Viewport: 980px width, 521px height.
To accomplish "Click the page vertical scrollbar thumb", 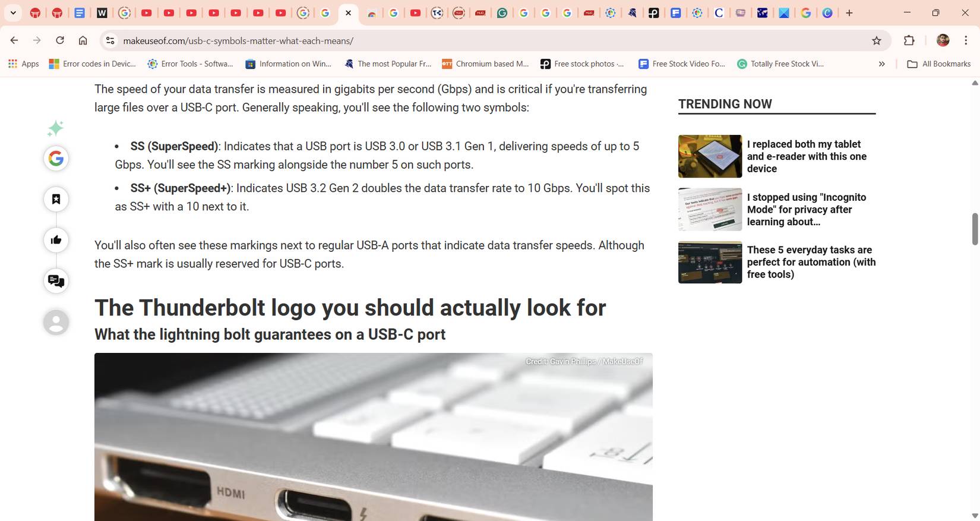I will [975, 229].
